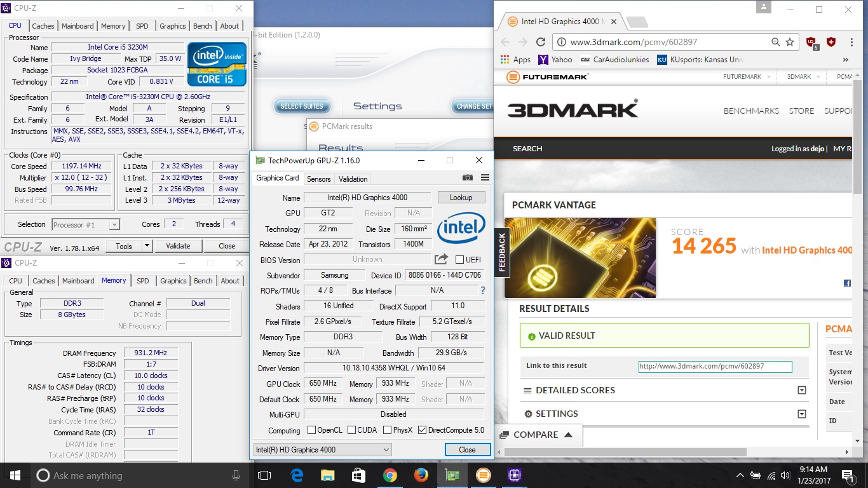The height and width of the screenshot is (488, 868).
Task: Click Search in 3DMark nav bar
Action: click(527, 149)
